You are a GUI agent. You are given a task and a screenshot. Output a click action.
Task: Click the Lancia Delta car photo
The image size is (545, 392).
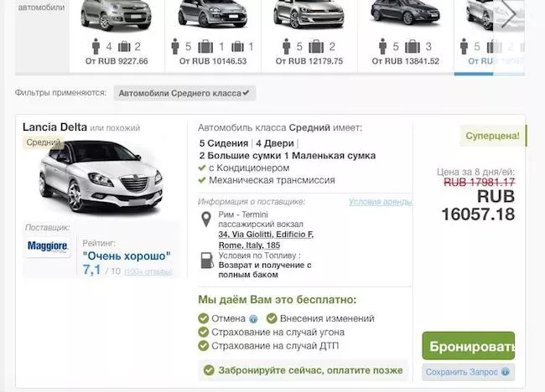[x=101, y=179]
